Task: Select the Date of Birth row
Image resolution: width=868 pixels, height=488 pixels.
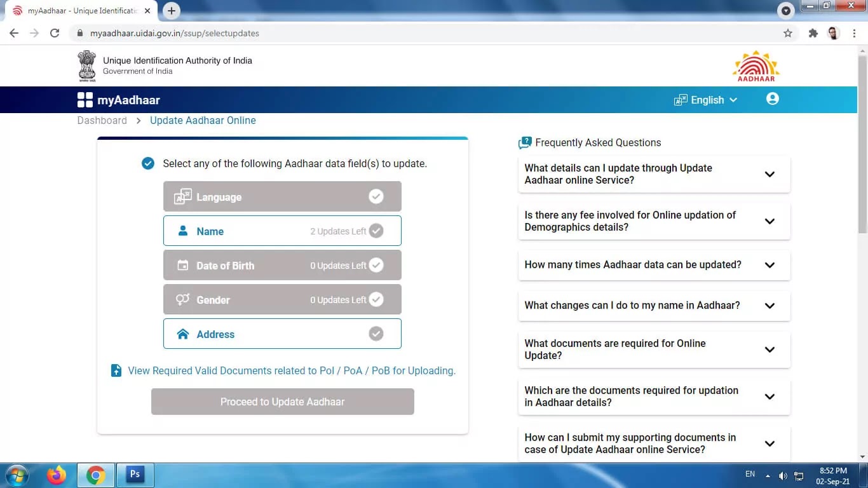Action: (282, 265)
